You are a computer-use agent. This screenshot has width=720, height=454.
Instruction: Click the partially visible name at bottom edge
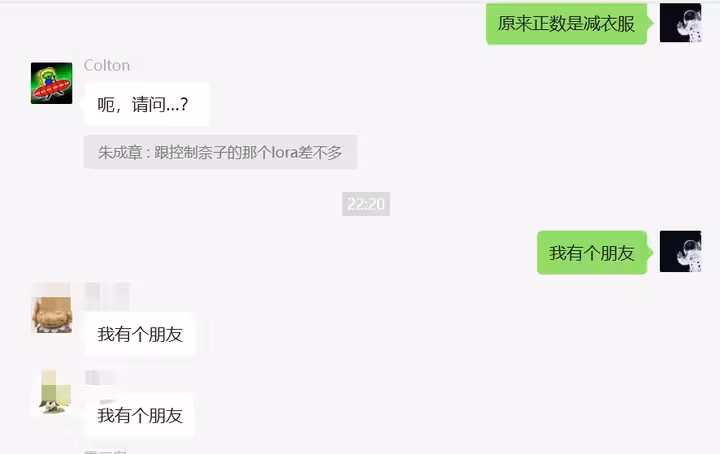tap(106, 452)
